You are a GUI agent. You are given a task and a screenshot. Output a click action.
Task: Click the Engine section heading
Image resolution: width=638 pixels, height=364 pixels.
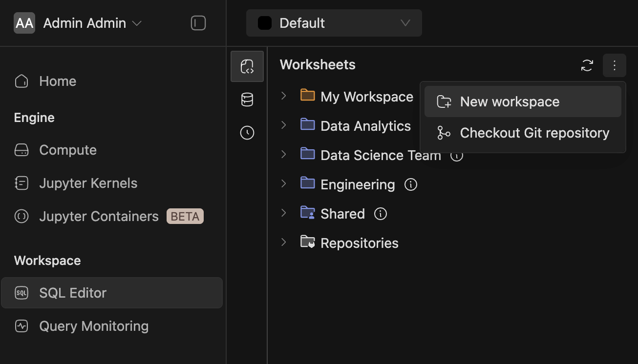click(x=34, y=118)
